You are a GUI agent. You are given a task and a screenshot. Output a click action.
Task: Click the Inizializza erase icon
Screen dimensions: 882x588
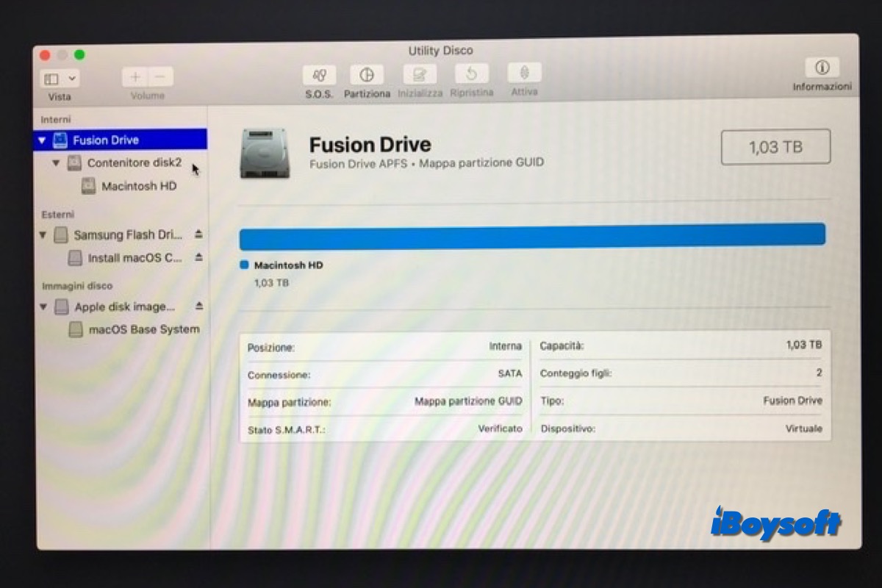420,75
